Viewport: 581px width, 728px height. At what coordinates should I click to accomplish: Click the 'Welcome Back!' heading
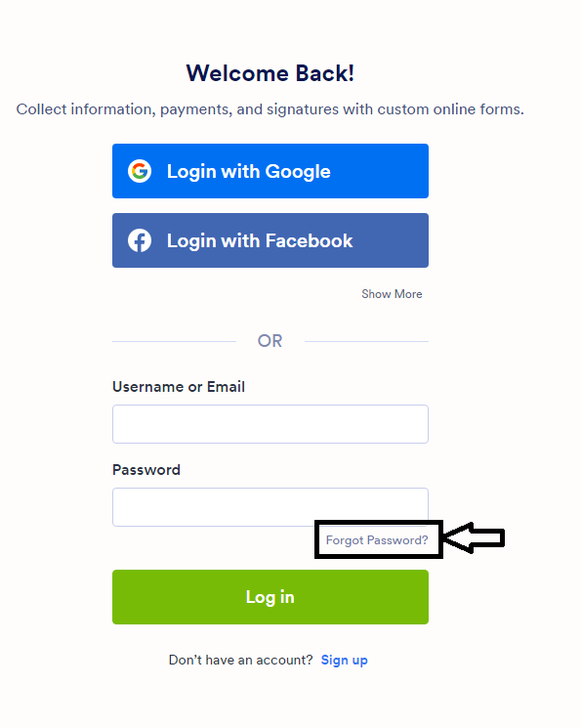tap(270, 73)
